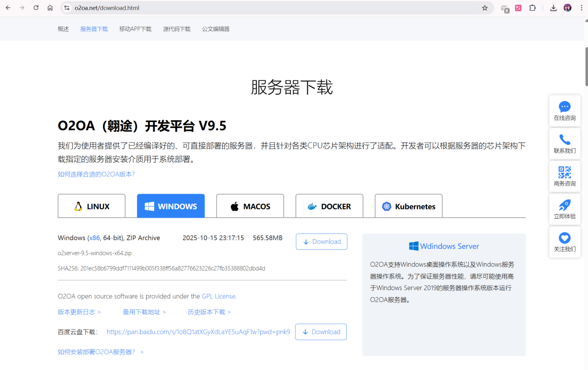Viewport: 588px width, 370px height.
Task: Open the pan.baidu.com share URL
Action: tap(198, 332)
